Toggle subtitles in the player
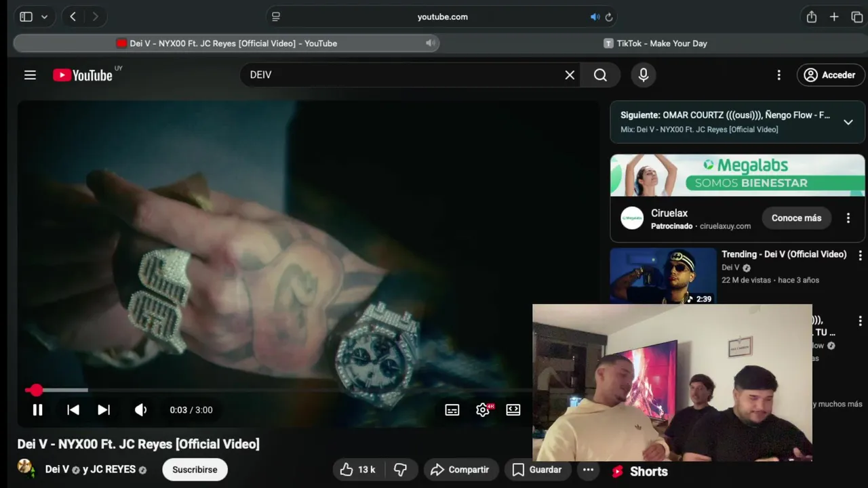Viewport: 868px width, 488px height. pos(452,410)
